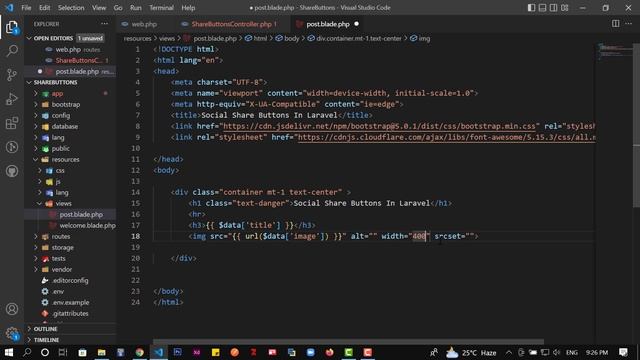Open Customize Layout icon
The width and height of the screenshot is (640, 360).
[564, 8]
